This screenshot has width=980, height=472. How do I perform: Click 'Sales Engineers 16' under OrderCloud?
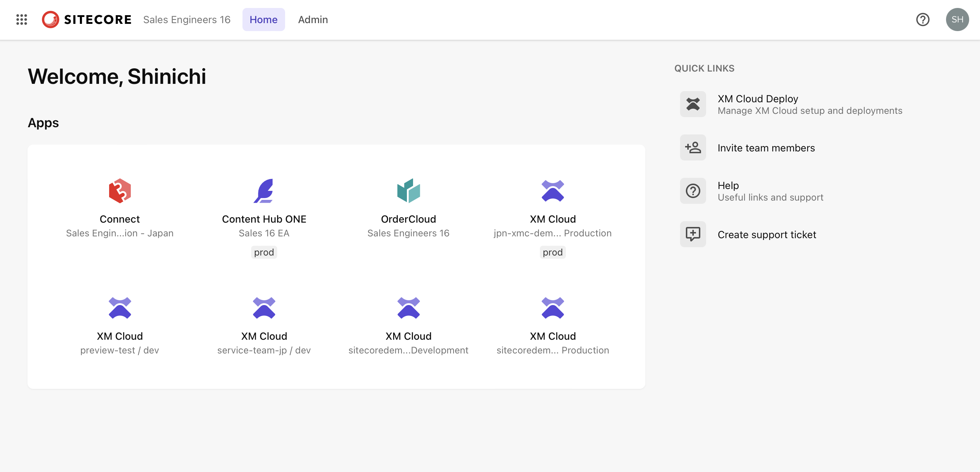tap(408, 233)
